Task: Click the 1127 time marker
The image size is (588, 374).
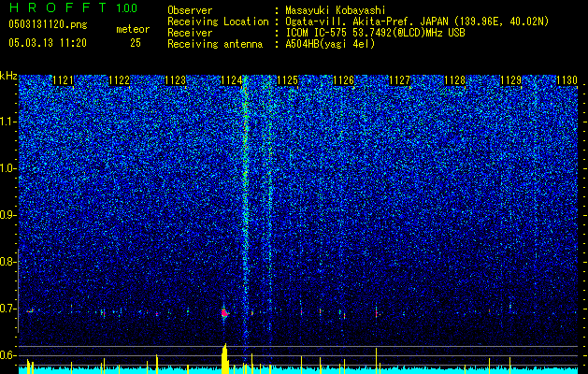Action: (399, 80)
